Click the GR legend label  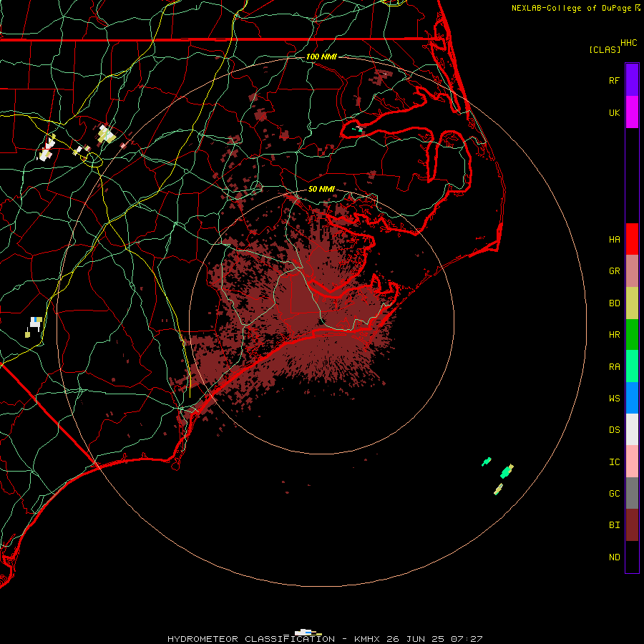tap(614, 271)
